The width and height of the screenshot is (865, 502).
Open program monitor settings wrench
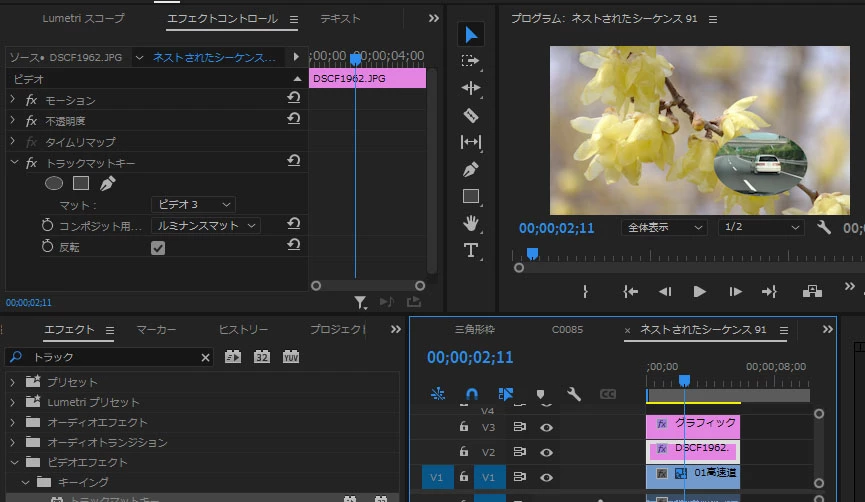(x=824, y=227)
